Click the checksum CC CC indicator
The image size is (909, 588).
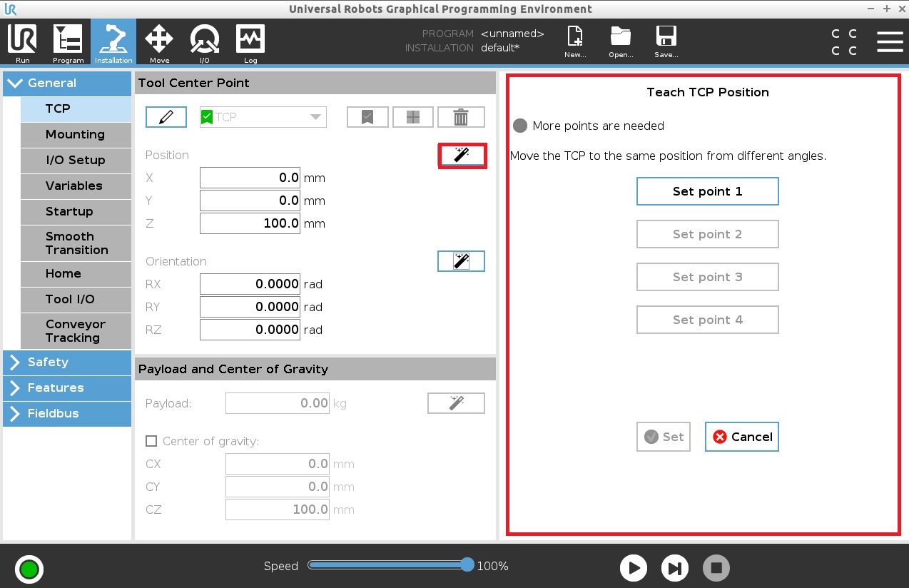844,42
